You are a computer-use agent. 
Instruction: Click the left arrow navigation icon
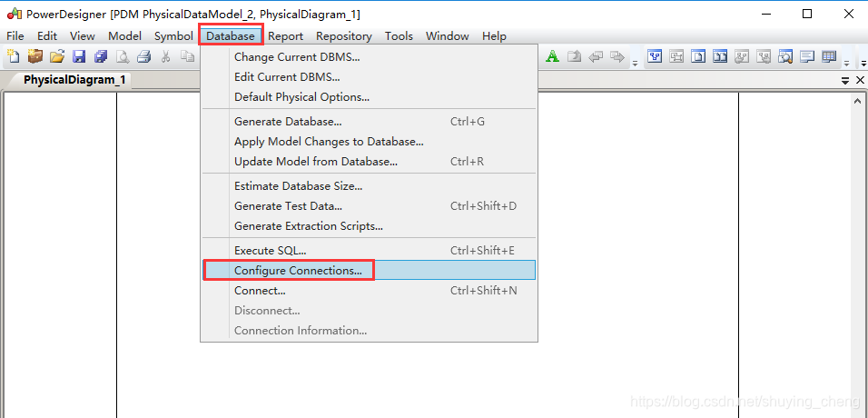596,56
